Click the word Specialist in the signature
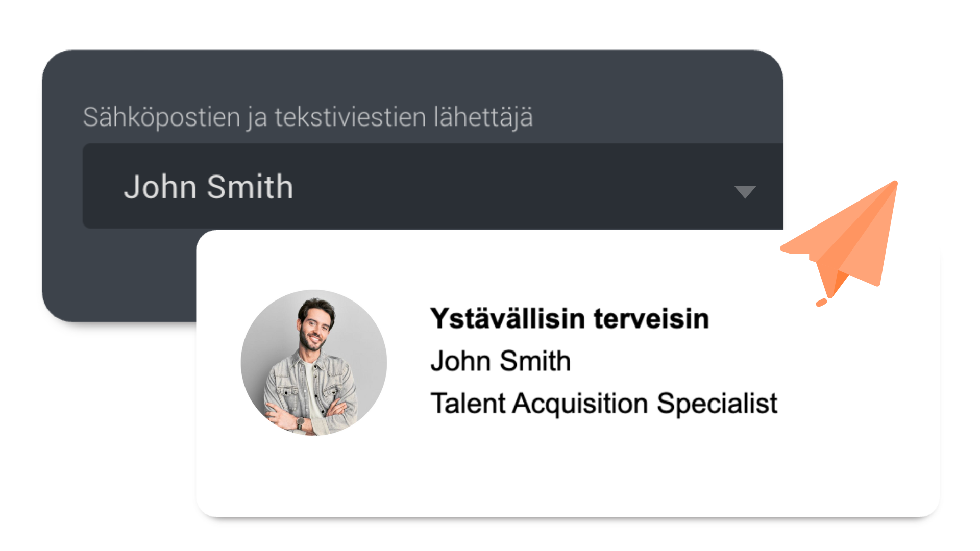 717,404
